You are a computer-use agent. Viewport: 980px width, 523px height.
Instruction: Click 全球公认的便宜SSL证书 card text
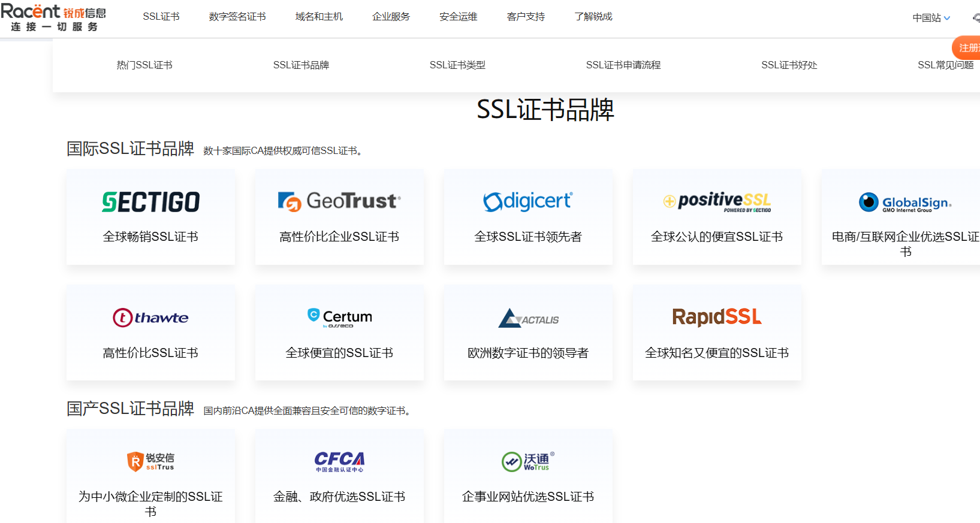click(x=717, y=237)
